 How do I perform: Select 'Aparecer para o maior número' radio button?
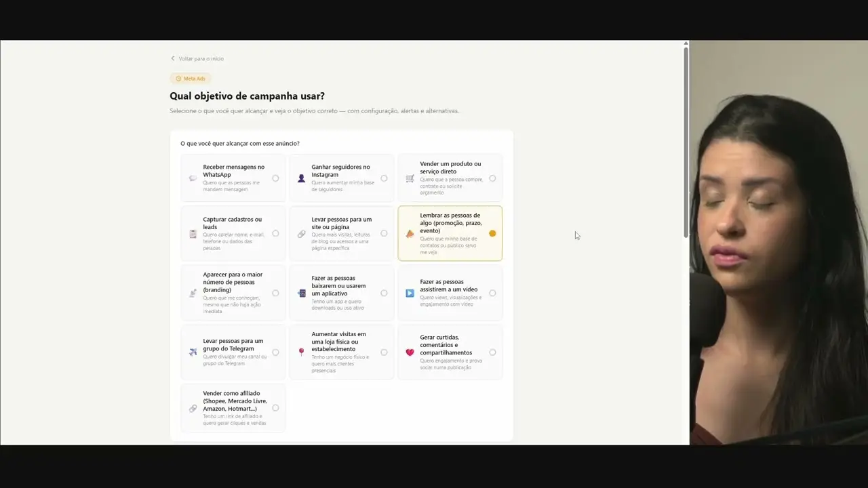275,293
